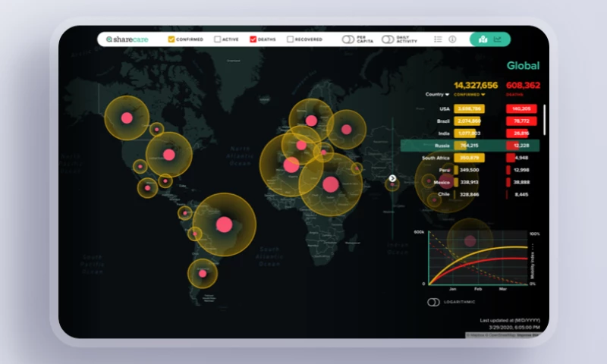
Task: Open the Confirmed sort dropdown arrow
Action: [483, 95]
